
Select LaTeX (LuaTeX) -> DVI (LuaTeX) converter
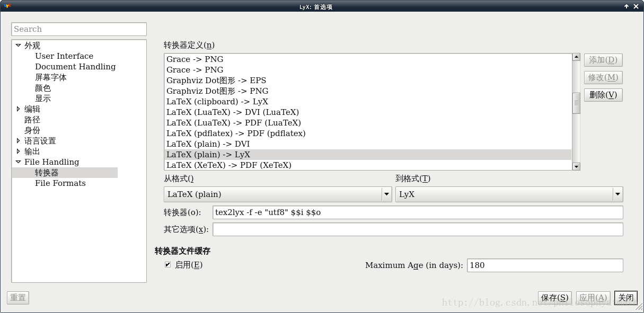368,112
